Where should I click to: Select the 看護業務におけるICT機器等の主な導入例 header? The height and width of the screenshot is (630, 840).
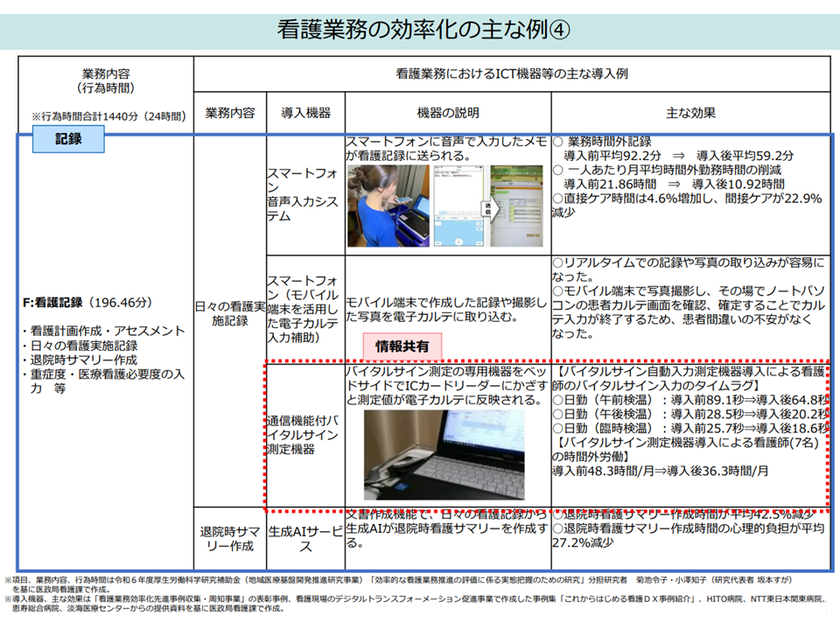tap(511, 74)
